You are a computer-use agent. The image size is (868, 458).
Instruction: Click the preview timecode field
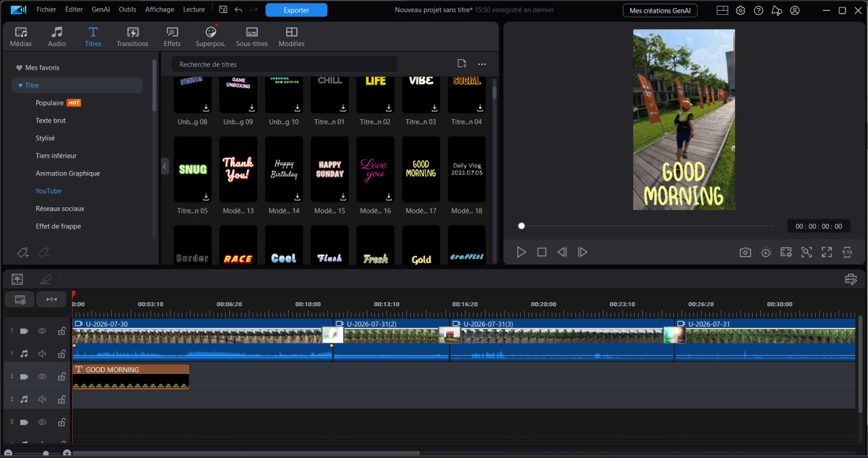pos(819,226)
